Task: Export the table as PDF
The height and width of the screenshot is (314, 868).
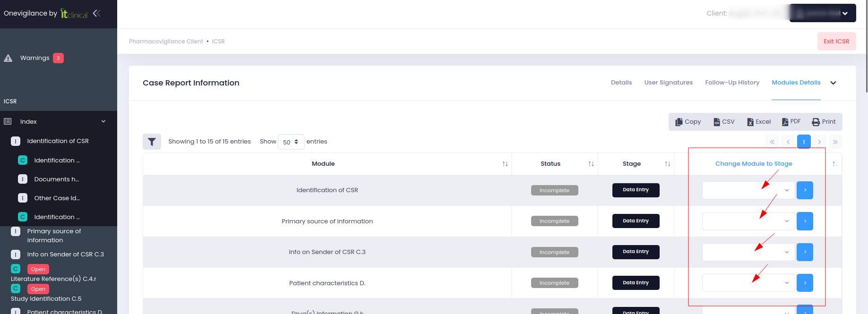Action: pyautogui.click(x=791, y=121)
